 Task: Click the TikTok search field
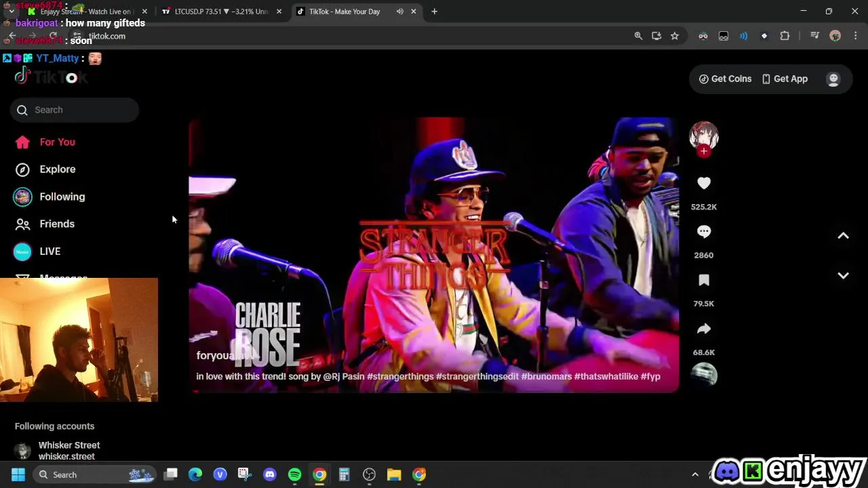pyautogui.click(x=75, y=110)
